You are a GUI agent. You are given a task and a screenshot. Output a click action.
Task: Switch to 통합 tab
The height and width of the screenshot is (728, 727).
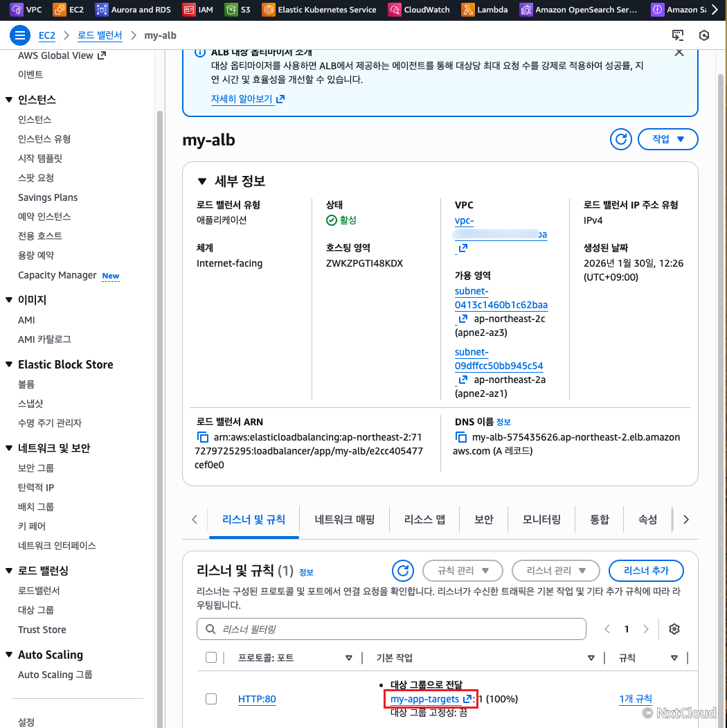click(600, 520)
